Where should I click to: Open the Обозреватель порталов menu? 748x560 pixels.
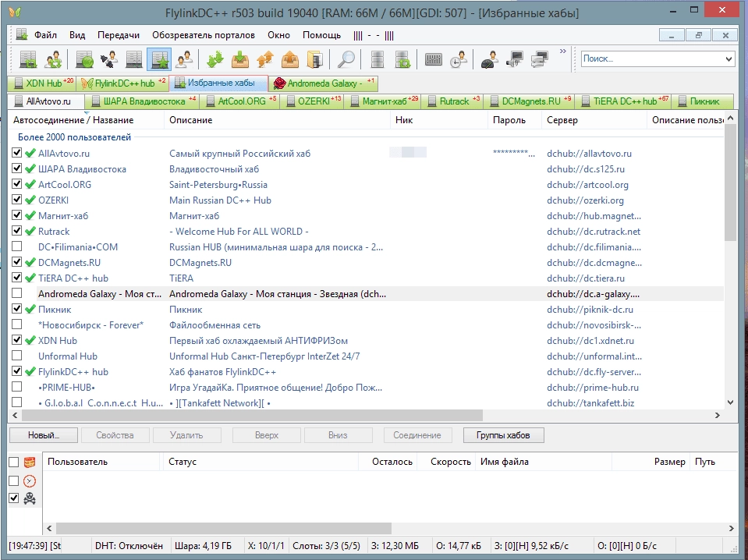[x=204, y=35]
